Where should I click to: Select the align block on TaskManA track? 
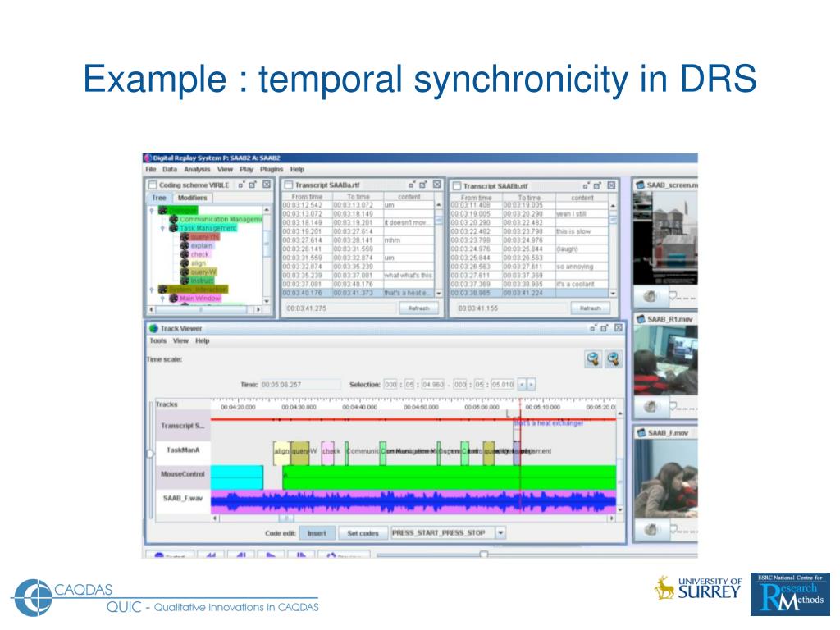[281, 453]
